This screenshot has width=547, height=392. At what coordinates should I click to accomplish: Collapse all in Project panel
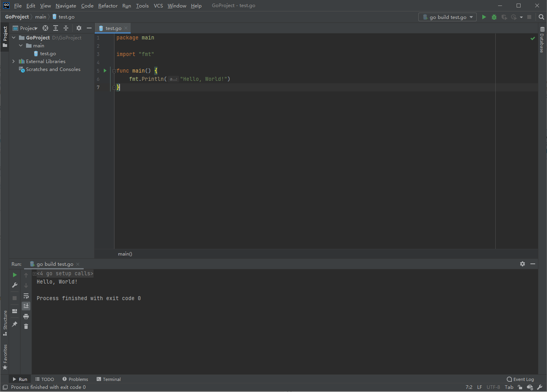[66, 28]
